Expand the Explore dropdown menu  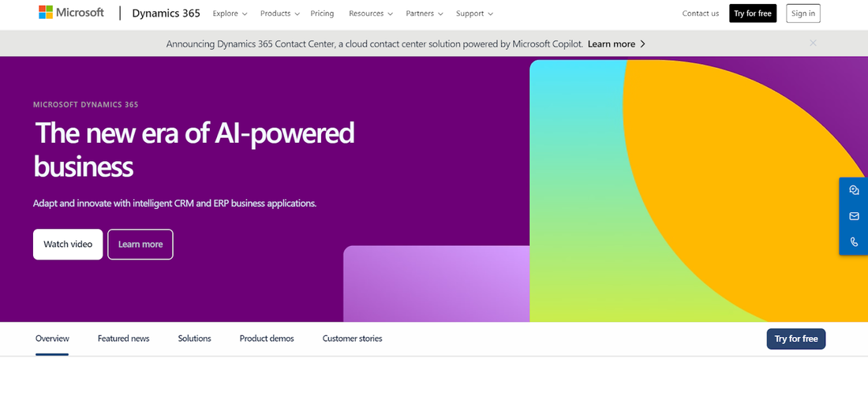point(230,13)
